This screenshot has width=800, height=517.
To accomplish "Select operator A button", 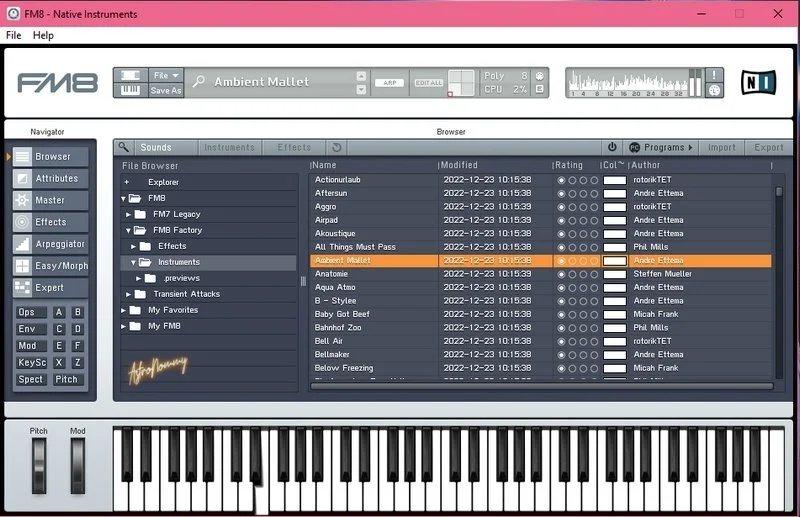I will coord(59,312).
